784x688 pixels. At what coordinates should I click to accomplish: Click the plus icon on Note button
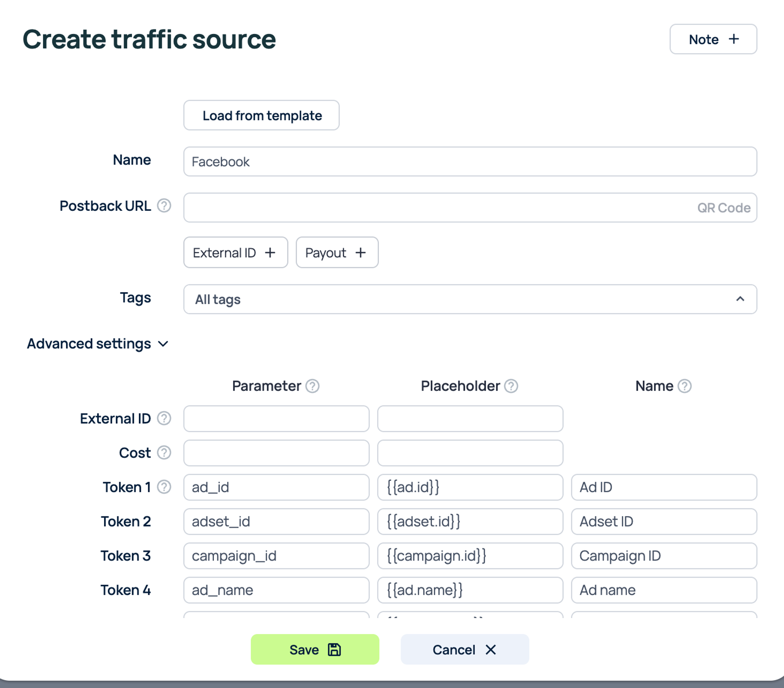[x=734, y=39]
